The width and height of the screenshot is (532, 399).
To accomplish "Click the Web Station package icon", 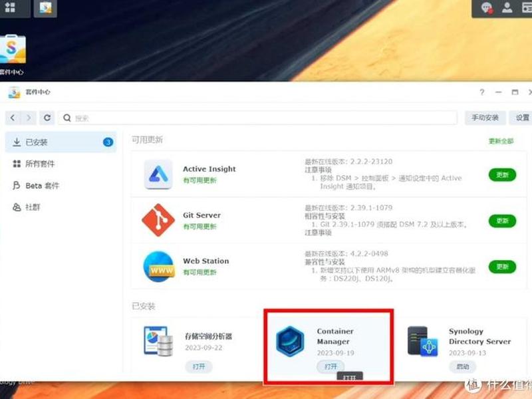I will (159, 267).
